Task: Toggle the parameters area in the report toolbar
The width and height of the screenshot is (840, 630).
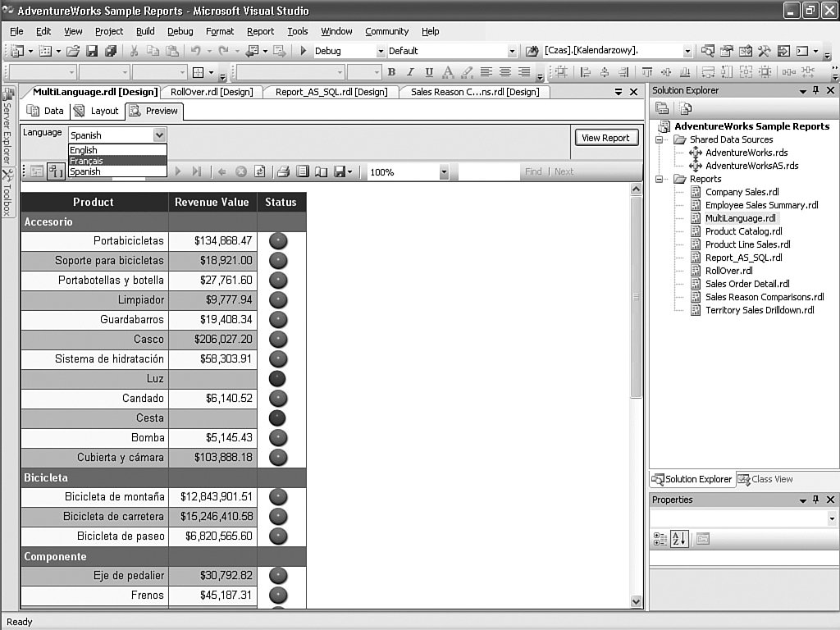Action: 56,171
